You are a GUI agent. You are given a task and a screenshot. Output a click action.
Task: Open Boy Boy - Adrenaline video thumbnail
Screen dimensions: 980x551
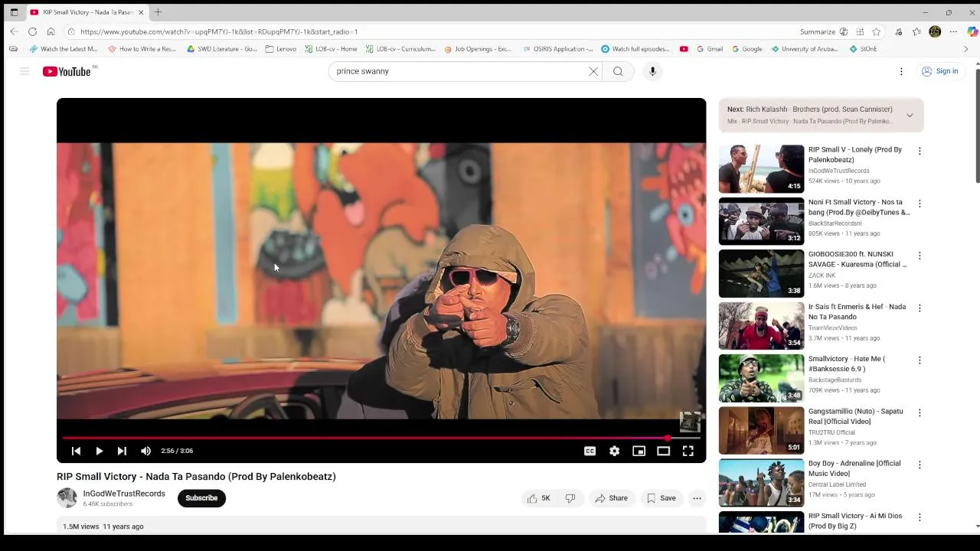tap(761, 482)
